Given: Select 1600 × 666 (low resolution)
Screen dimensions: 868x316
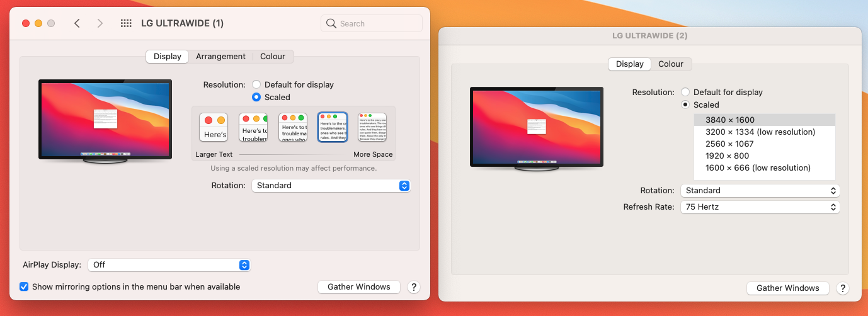Looking at the screenshot, I should pos(765,167).
